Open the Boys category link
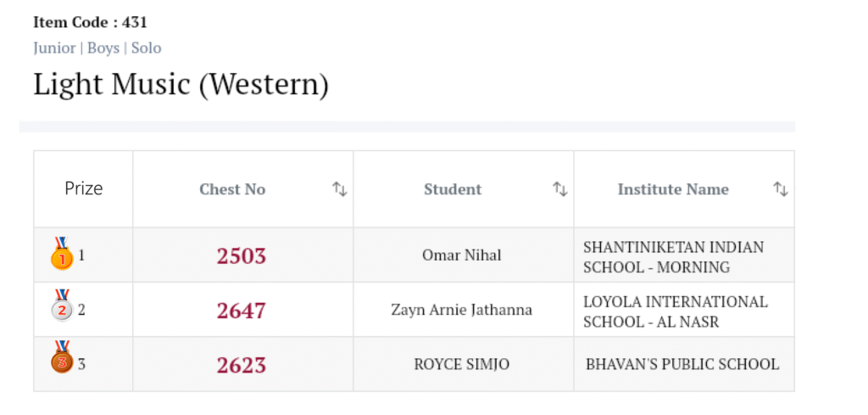Image resolution: width=868 pixels, height=415 pixels. [103, 48]
